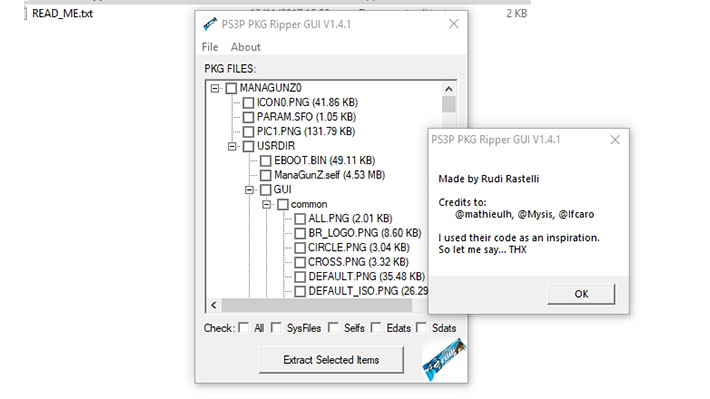Click the Extract Selected Items button
The width and height of the screenshot is (710, 399).
coord(331,360)
